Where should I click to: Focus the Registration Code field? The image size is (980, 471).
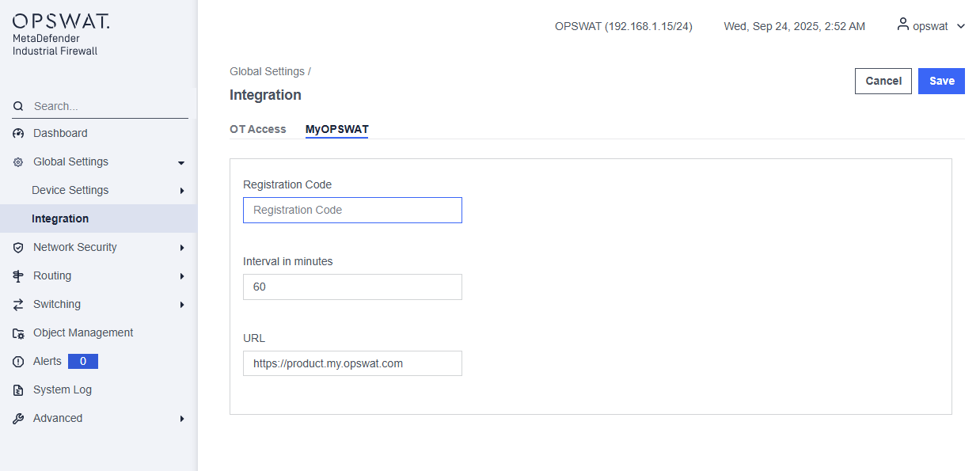coord(352,210)
